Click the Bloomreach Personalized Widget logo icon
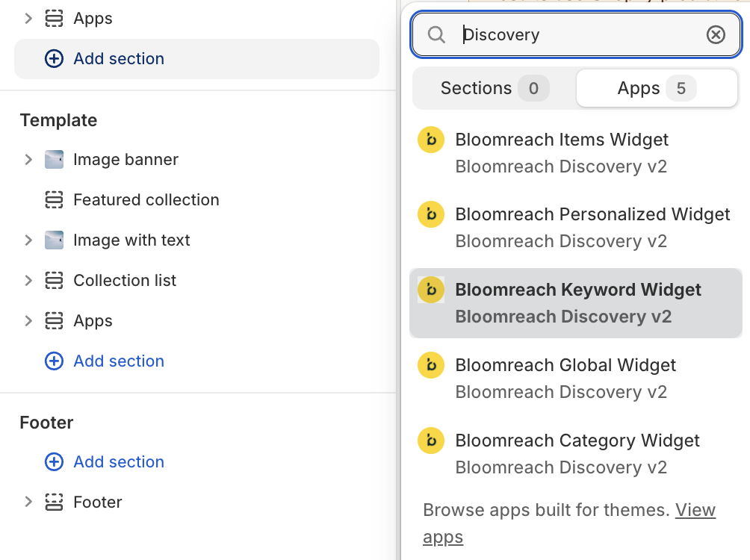 tap(431, 214)
